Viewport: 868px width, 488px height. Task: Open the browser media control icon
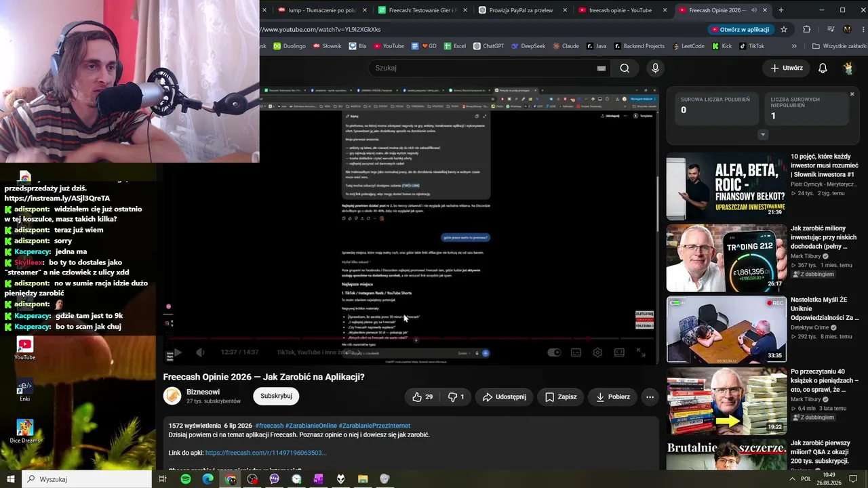831,29
